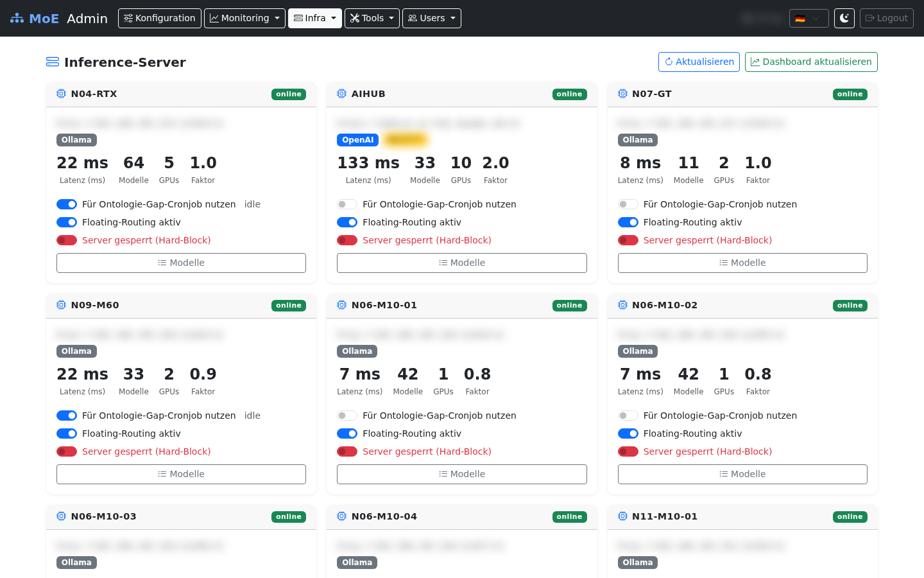
Task: Toggle Hard-Block switch on AIHUB
Action: pos(347,240)
